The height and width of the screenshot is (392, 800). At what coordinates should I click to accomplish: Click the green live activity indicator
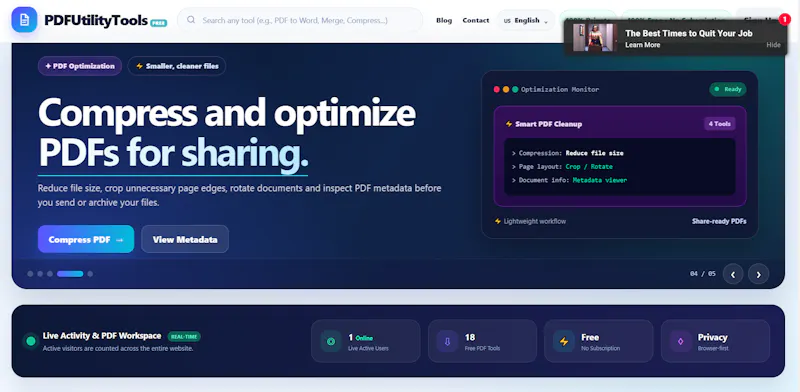[31, 341]
